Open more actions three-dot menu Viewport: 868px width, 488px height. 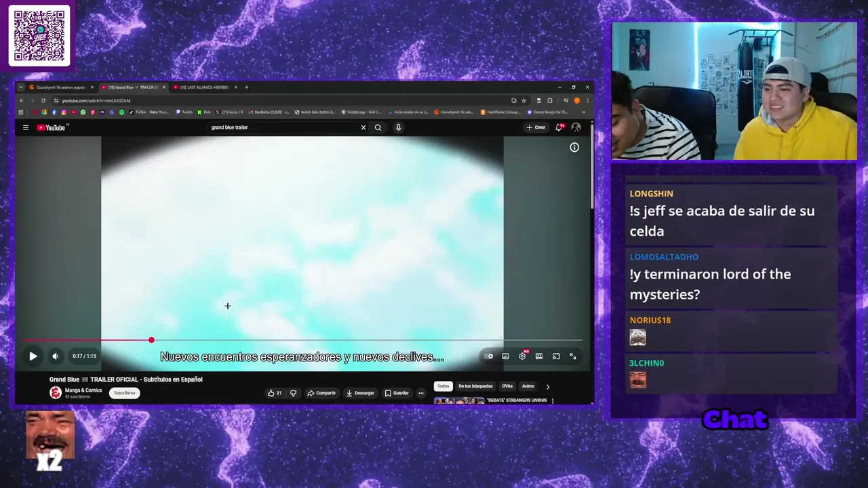pyautogui.click(x=420, y=393)
